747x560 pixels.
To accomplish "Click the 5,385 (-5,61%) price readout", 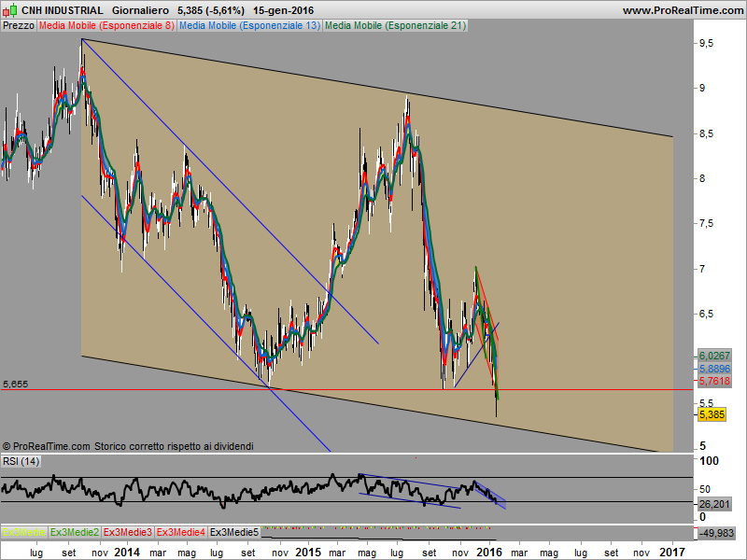I will (211, 10).
